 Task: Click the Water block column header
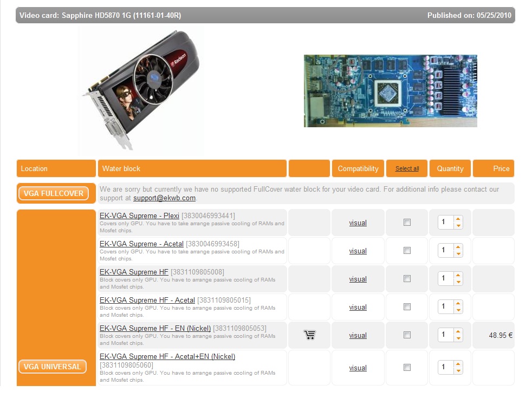[x=192, y=168]
